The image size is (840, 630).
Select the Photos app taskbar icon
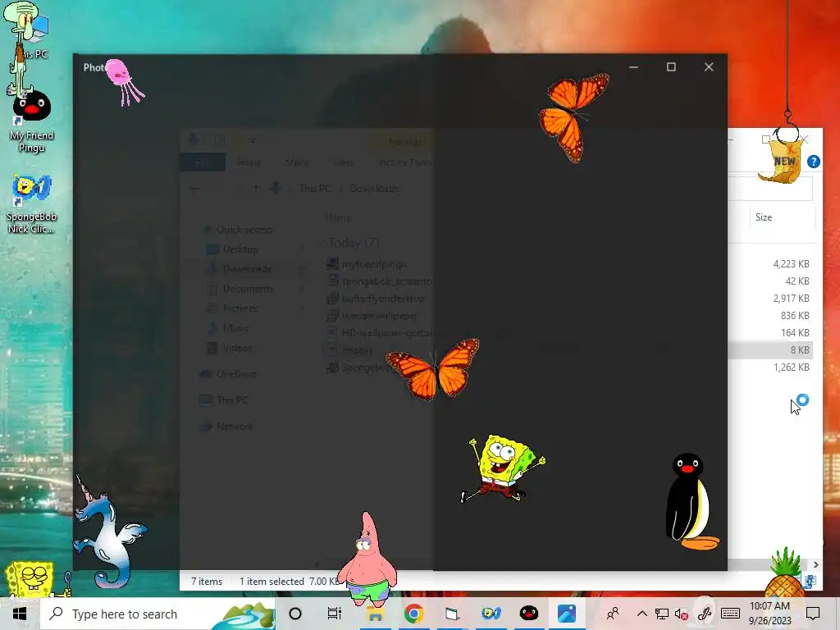tap(567, 614)
